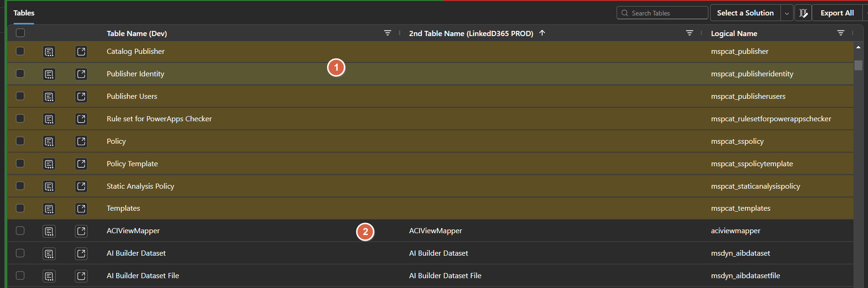Sort by Logical Name column header
Viewport: 868px width, 288px height.
pos(734,33)
